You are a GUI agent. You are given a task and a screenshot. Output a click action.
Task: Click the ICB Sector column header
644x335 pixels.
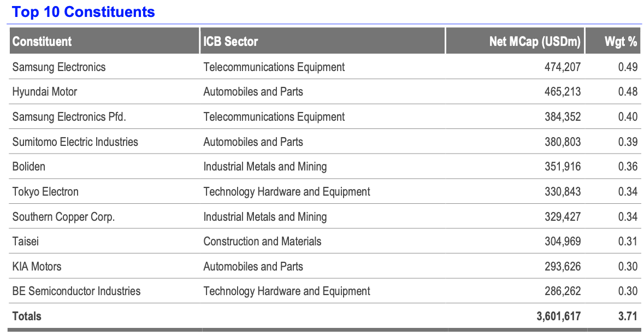[x=231, y=42]
